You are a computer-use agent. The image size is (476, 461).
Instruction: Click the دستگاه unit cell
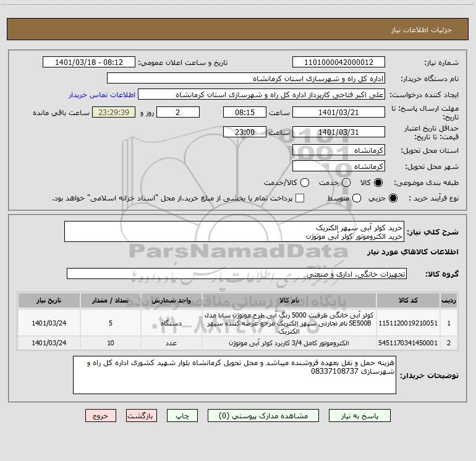(171, 323)
